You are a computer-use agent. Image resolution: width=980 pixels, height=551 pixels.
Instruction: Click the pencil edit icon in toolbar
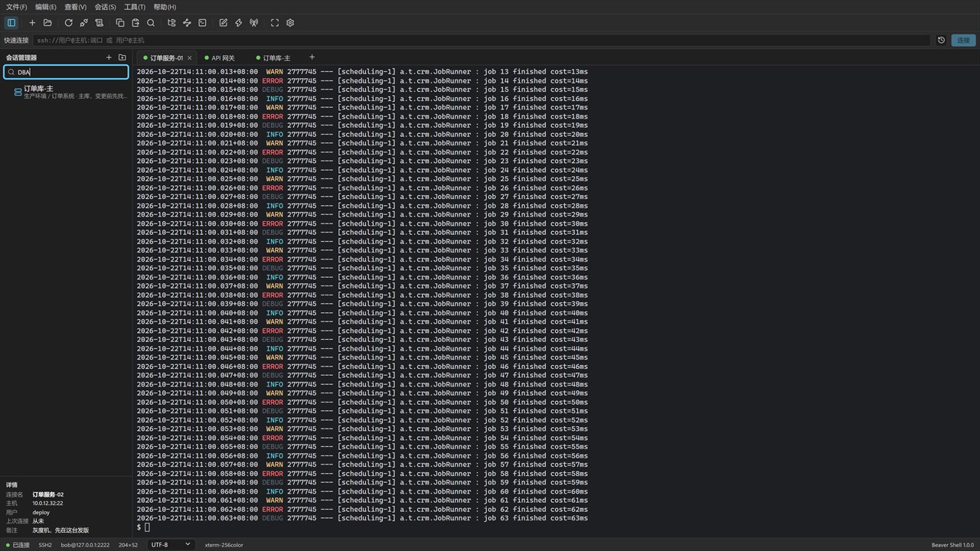tap(224, 23)
